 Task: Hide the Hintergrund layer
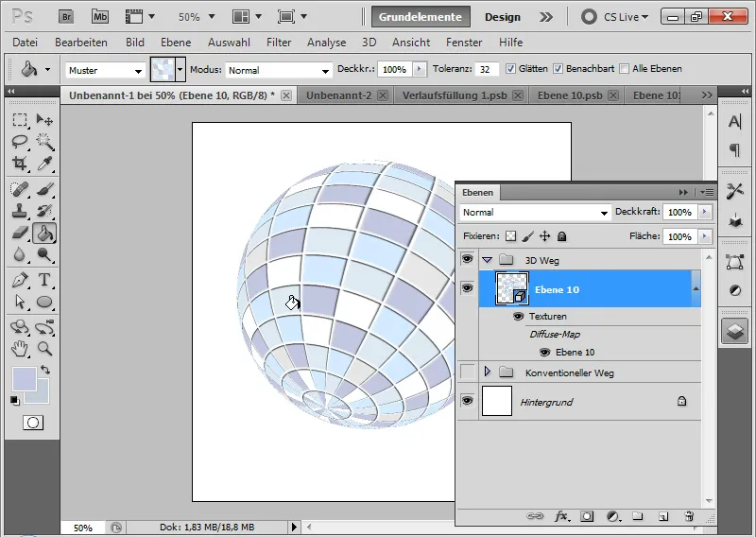[x=467, y=401]
